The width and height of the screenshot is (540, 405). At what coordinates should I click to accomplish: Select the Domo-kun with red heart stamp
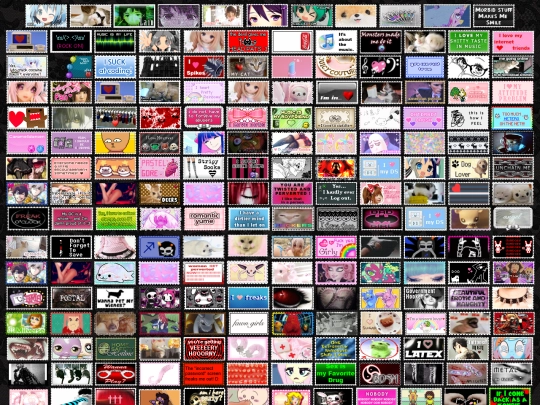[x=27, y=118]
